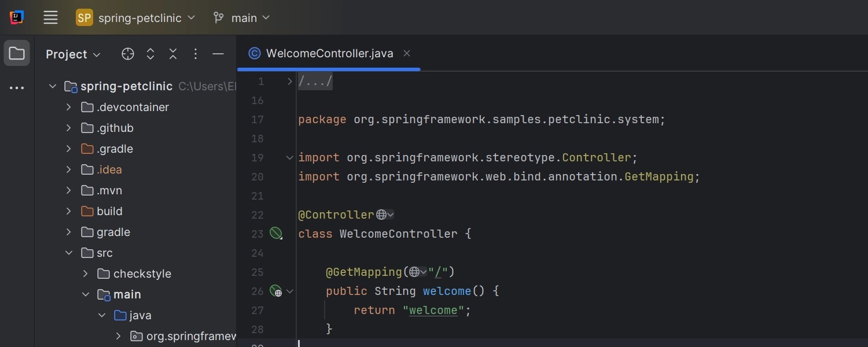Screen dimensions: 868x347
Task: Open the Select Opened File crosshair icon
Action: point(127,54)
